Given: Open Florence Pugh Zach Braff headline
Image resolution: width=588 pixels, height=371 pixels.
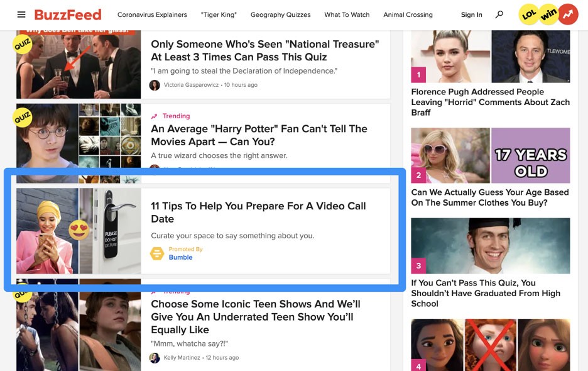Looking at the screenshot, I should coord(491,102).
